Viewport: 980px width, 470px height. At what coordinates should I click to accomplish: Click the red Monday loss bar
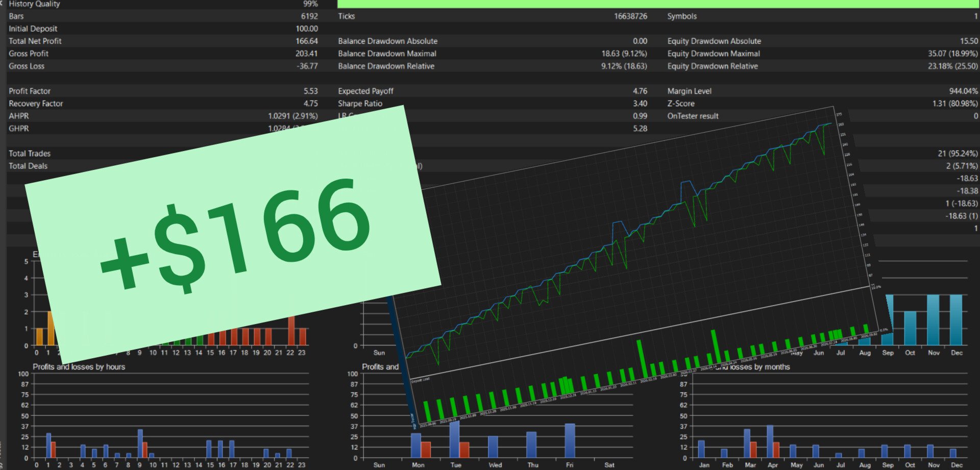tap(426, 450)
